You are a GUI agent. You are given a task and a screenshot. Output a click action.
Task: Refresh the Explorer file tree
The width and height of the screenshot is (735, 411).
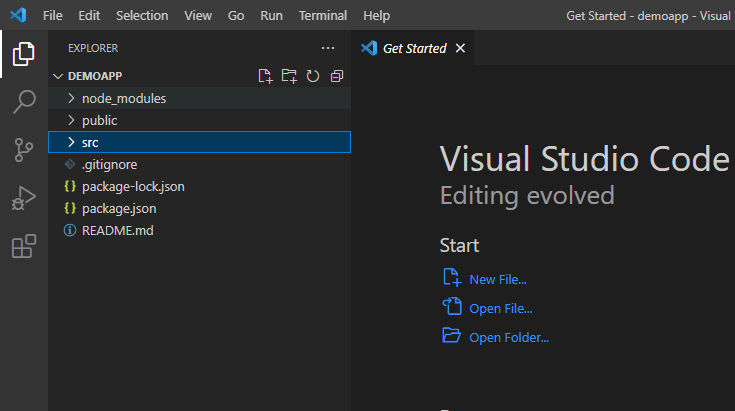(x=313, y=76)
